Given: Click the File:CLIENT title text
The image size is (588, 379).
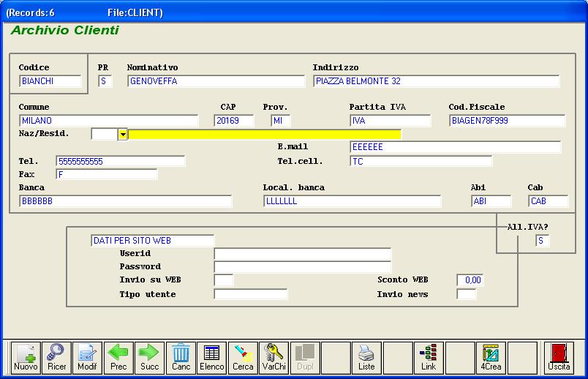Looking at the screenshot, I should point(135,12).
